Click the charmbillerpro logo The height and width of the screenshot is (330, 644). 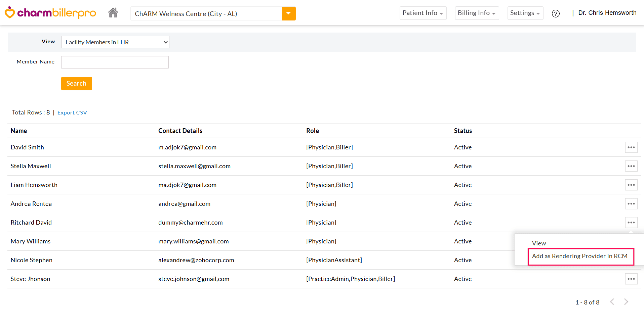pyautogui.click(x=50, y=13)
